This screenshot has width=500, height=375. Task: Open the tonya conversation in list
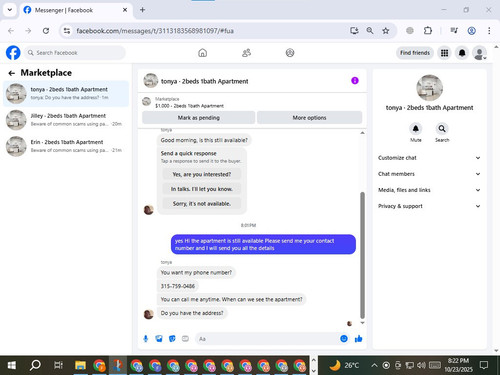tap(66, 93)
